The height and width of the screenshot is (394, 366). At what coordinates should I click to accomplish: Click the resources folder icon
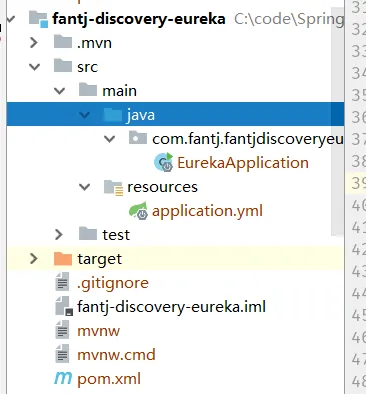point(113,187)
